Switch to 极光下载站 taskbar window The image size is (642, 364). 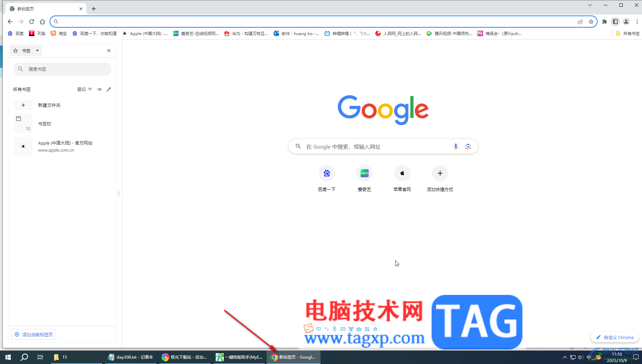coord(185,357)
